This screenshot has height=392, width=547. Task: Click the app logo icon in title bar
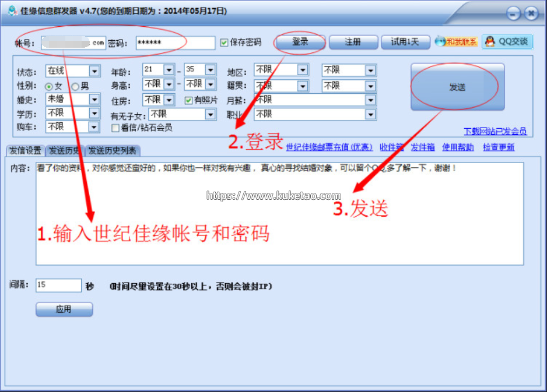point(13,10)
